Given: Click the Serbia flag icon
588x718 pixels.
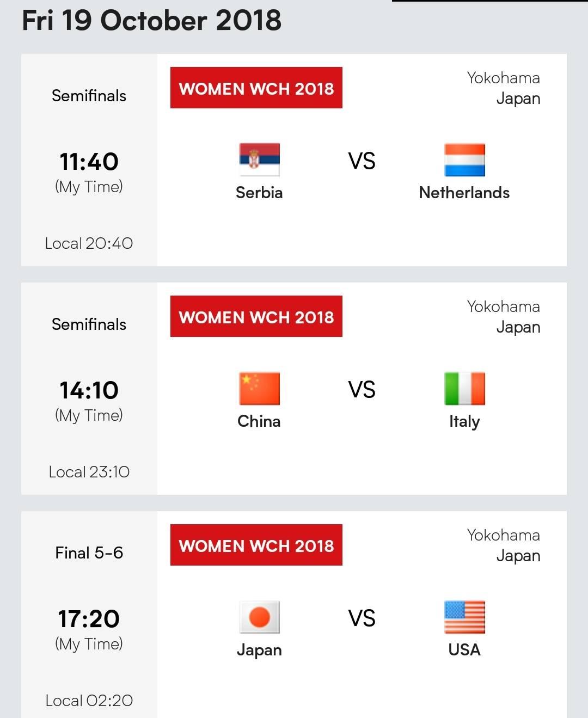Looking at the screenshot, I should (259, 159).
